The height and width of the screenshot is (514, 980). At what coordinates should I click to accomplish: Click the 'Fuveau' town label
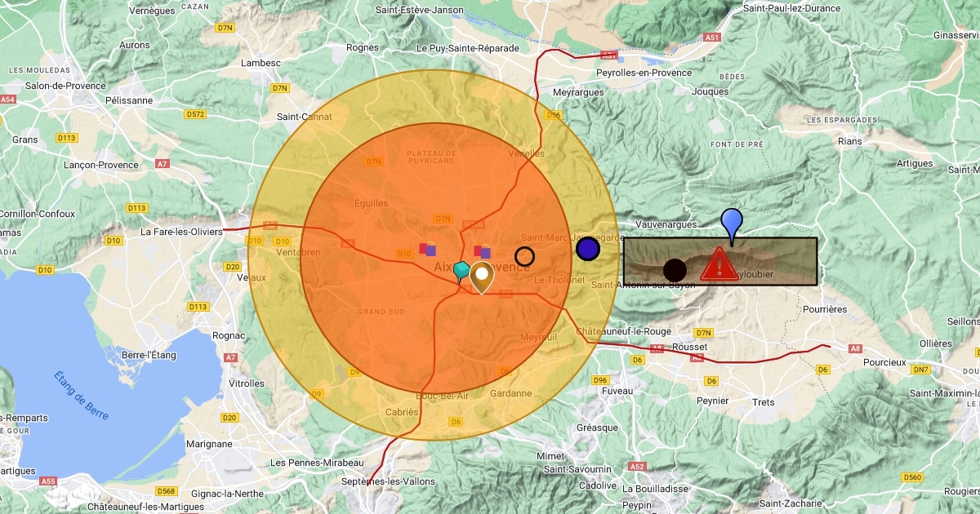click(x=617, y=391)
